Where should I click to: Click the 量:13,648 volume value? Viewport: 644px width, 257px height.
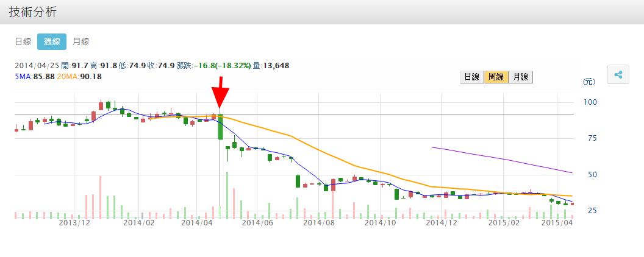point(271,66)
